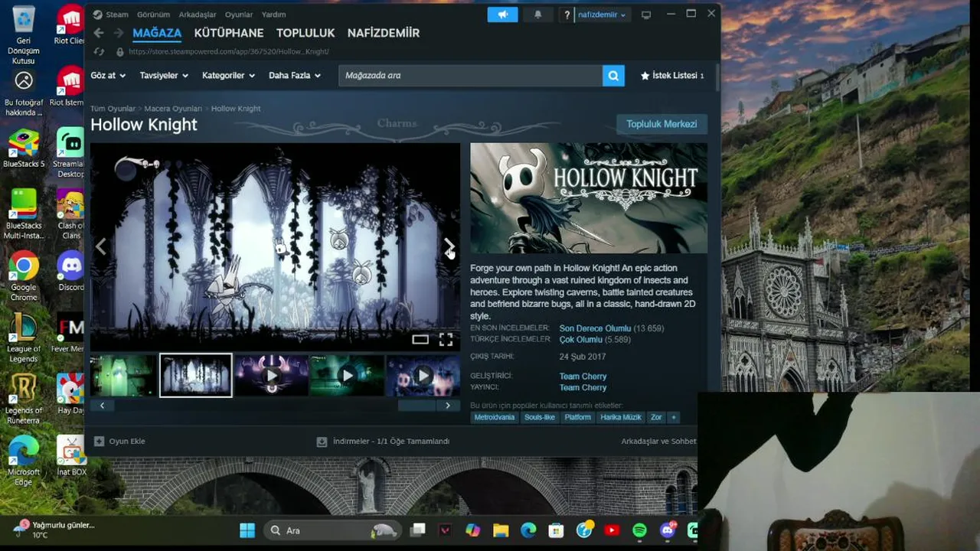This screenshot has width=980, height=551.
Task: Open BlueStacks Multi-Instance desktop shortcut
Action: click(x=24, y=215)
